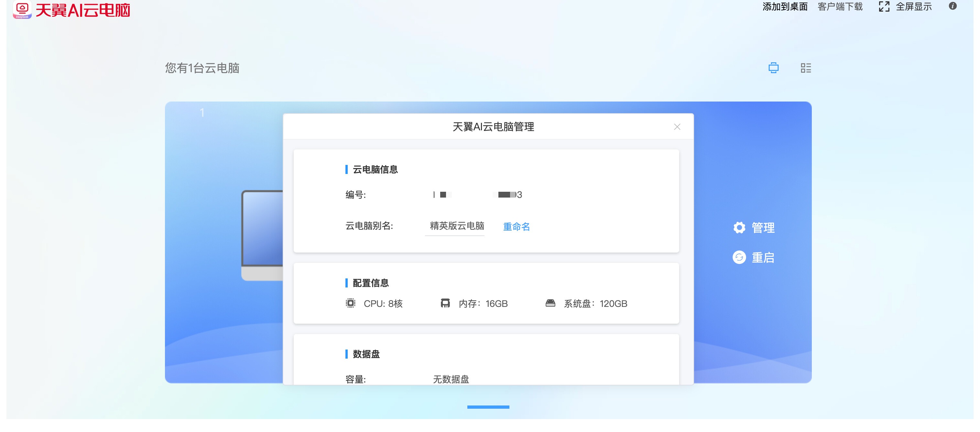Switch to list view icon

click(x=806, y=68)
